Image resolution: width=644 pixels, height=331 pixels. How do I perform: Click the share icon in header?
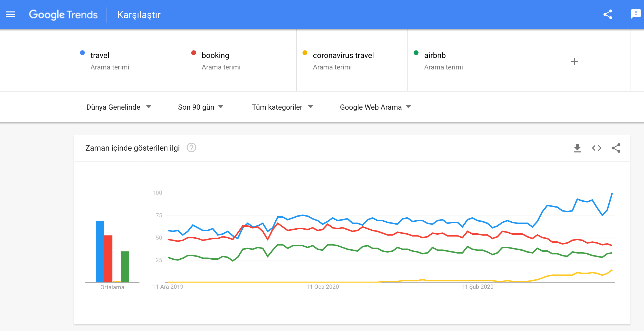pyautogui.click(x=608, y=14)
